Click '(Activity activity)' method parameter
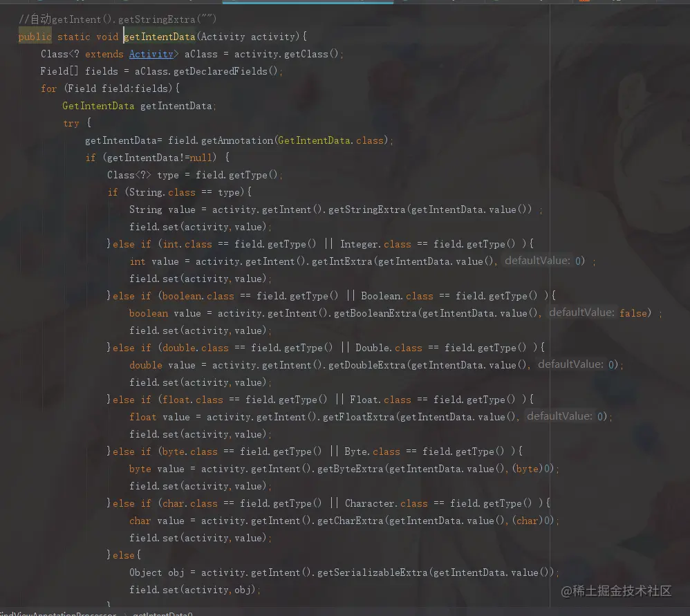Image resolution: width=690 pixels, height=616 pixels. 248,37
